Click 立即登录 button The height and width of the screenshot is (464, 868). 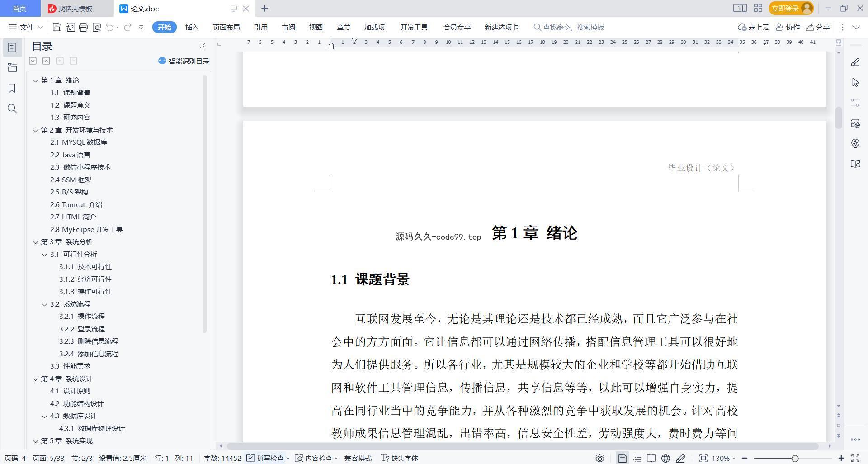pyautogui.click(x=791, y=8)
